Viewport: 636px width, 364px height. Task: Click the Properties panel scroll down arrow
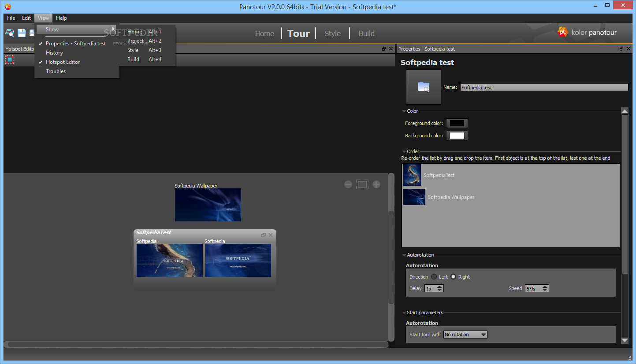[x=625, y=341]
